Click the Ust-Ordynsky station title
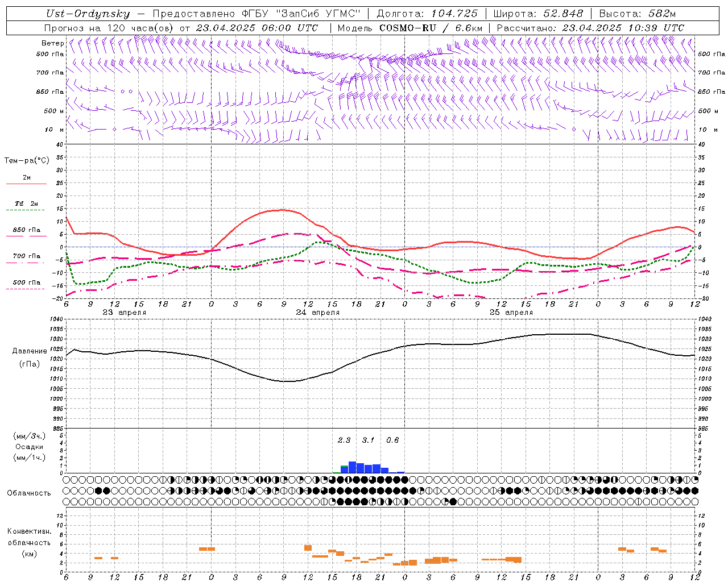This screenshot has width=728, height=582. pyautogui.click(x=87, y=14)
